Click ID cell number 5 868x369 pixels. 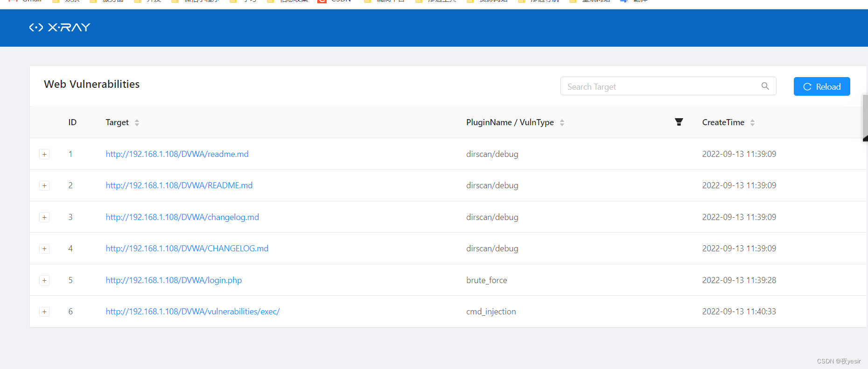coord(70,280)
